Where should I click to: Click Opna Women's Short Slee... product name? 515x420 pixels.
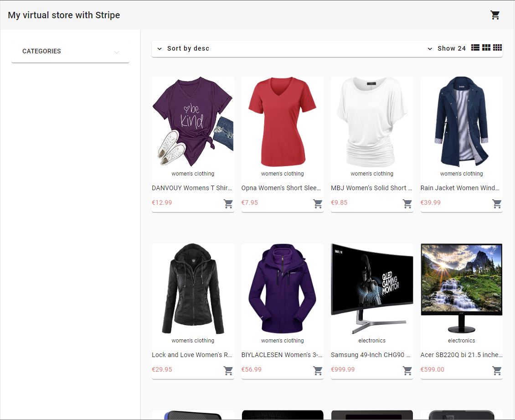click(281, 188)
